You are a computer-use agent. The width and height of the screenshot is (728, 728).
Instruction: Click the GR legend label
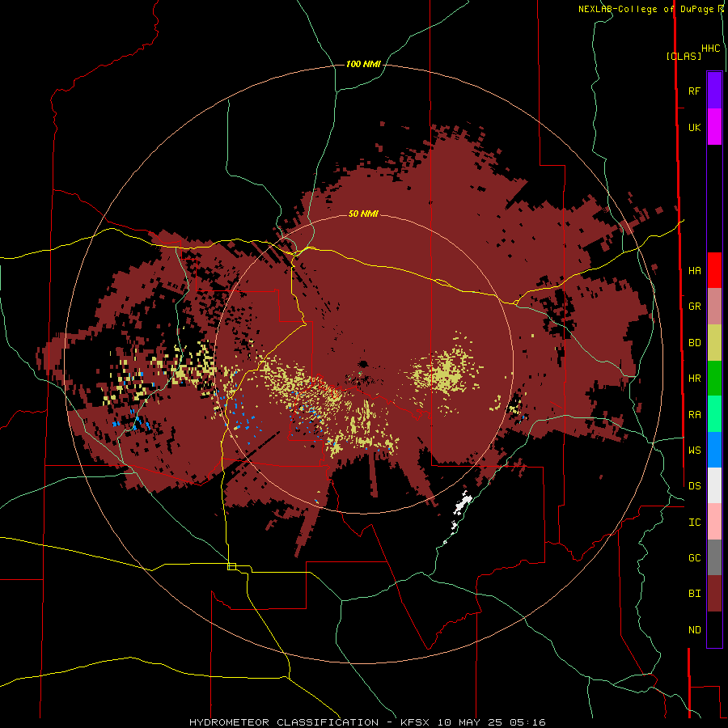coord(694,307)
